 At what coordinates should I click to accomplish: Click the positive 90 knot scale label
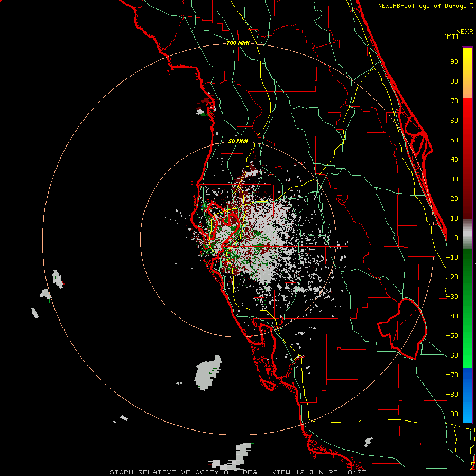(x=454, y=62)
